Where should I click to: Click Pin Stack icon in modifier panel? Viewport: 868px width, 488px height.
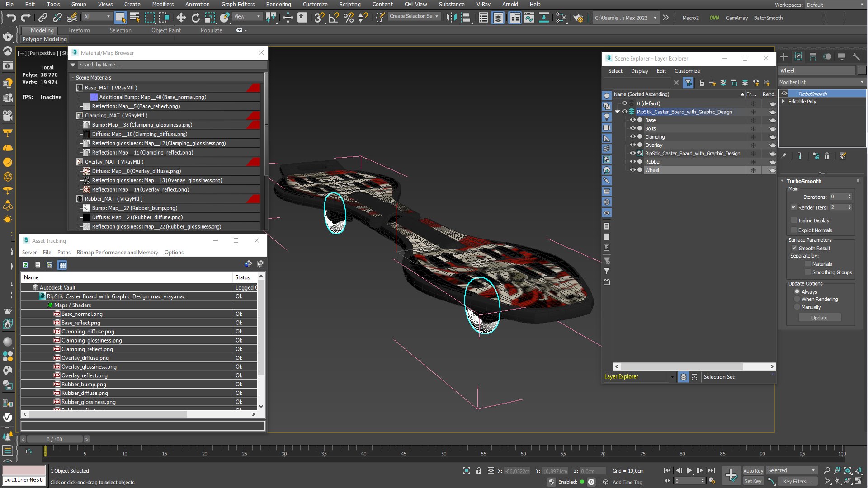point(784,156)
